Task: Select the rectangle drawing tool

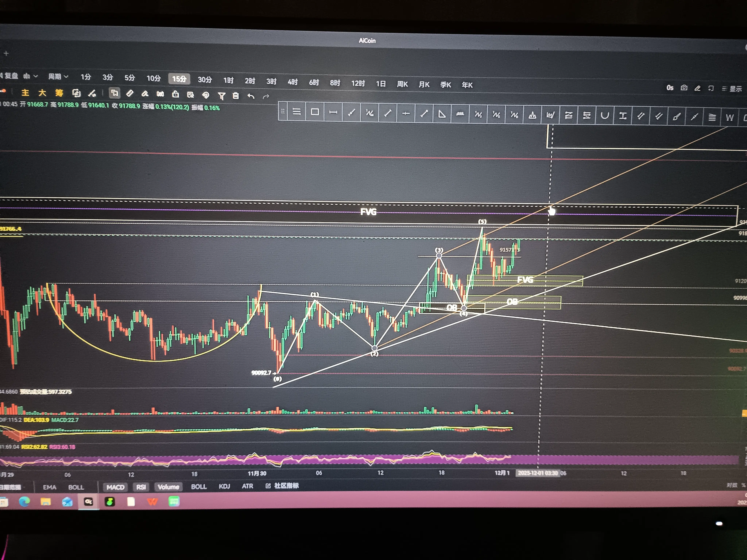Action: [x=315, y=112]
